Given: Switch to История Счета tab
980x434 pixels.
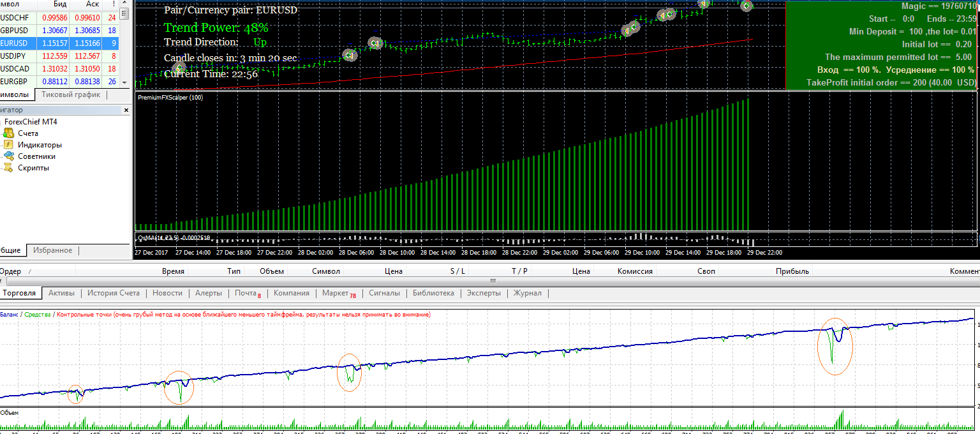Looking at the screenshot, I should click(x=113, y=294).
